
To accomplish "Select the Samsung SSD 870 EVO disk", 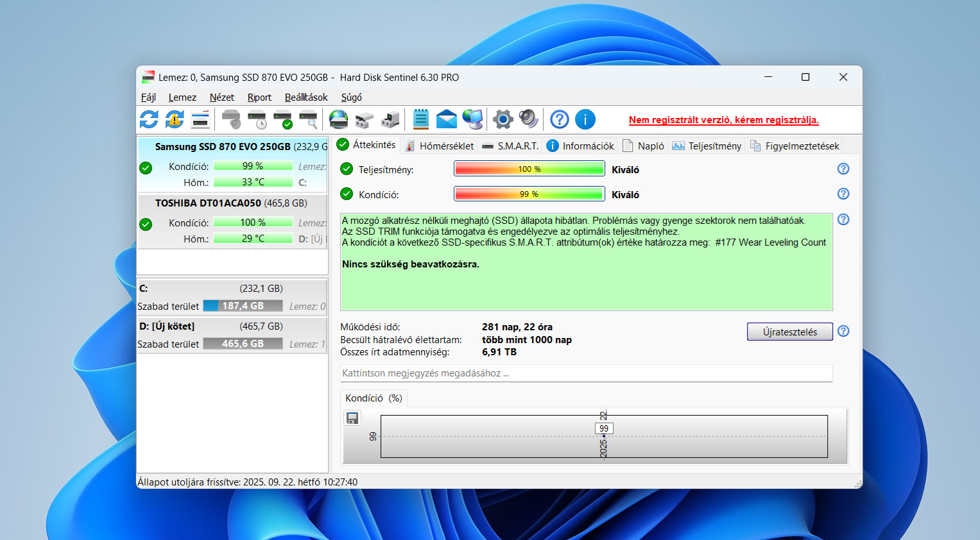I will click(x=232, y=165).
